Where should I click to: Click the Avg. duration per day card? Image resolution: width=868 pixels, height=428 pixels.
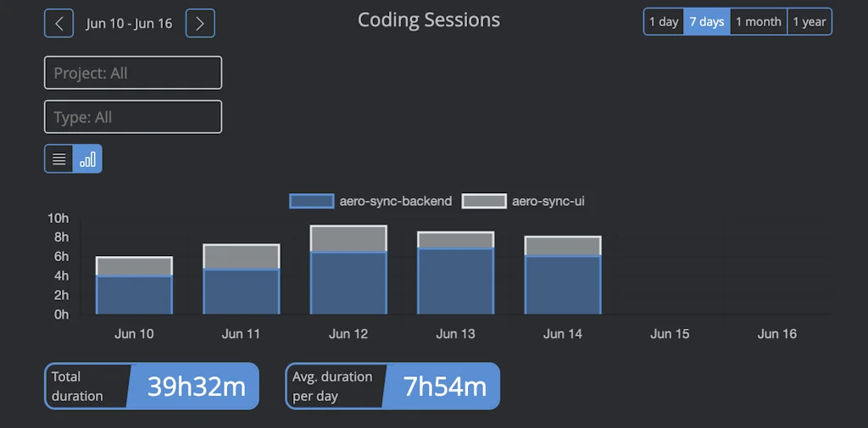392,386
